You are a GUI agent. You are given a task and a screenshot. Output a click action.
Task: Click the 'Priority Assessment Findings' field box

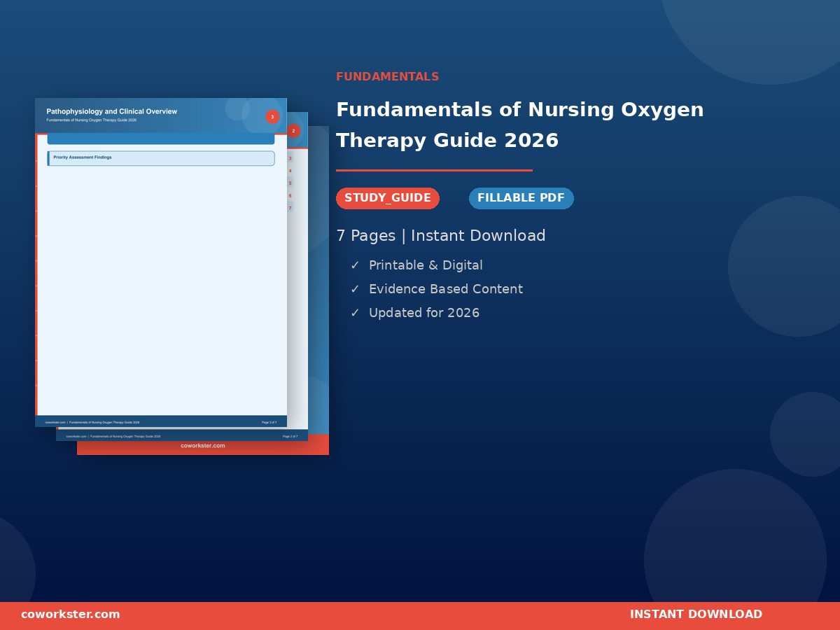tap(161, 158)
